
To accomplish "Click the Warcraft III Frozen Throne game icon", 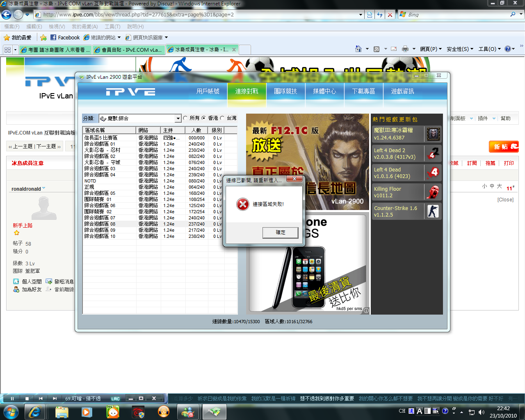I will pyautogui.click(x=433, y=134).
